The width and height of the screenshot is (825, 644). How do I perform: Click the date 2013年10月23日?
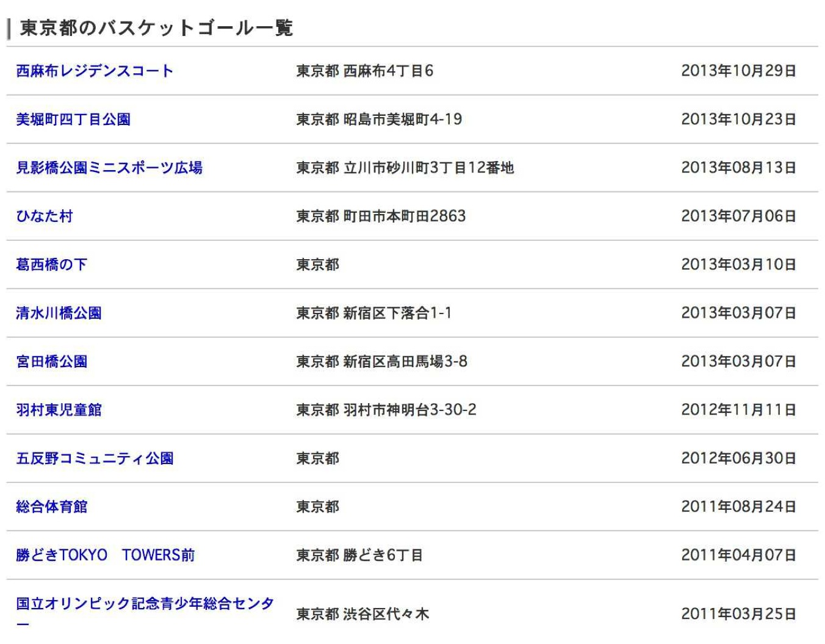pos(738,120)
